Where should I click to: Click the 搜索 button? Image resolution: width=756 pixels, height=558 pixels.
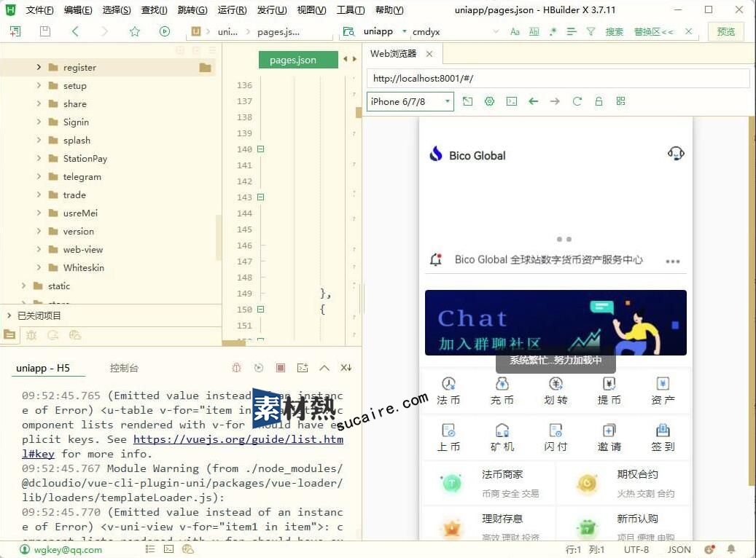pyautogui.click(x=615, y=31)
